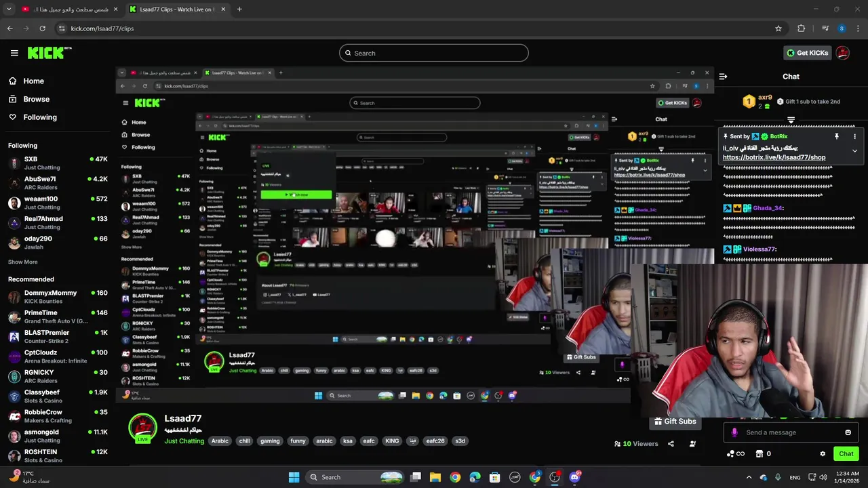Click the 10 Viewers count
The image size is (868, 488).
[x=635, y=444]
